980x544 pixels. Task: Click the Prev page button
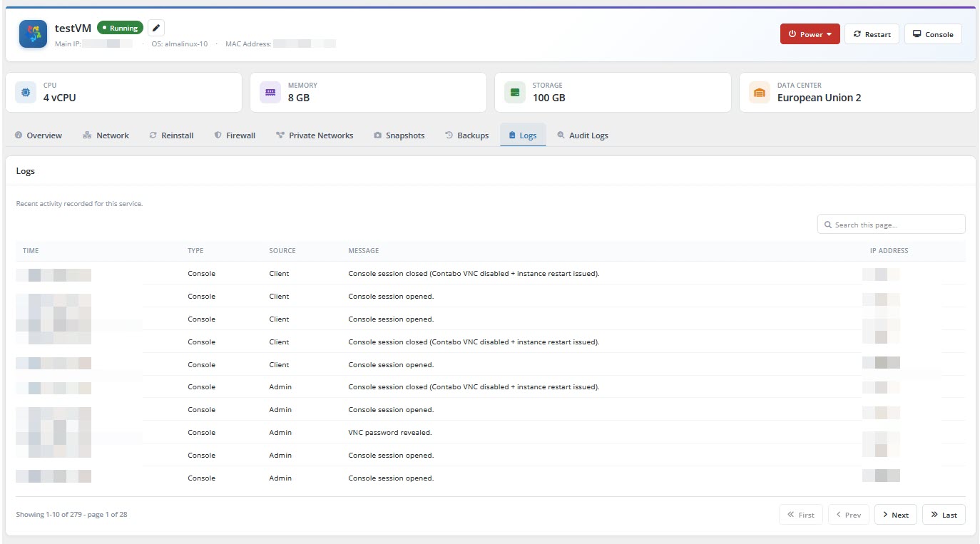pyautogui.click(x=848, y=515)
